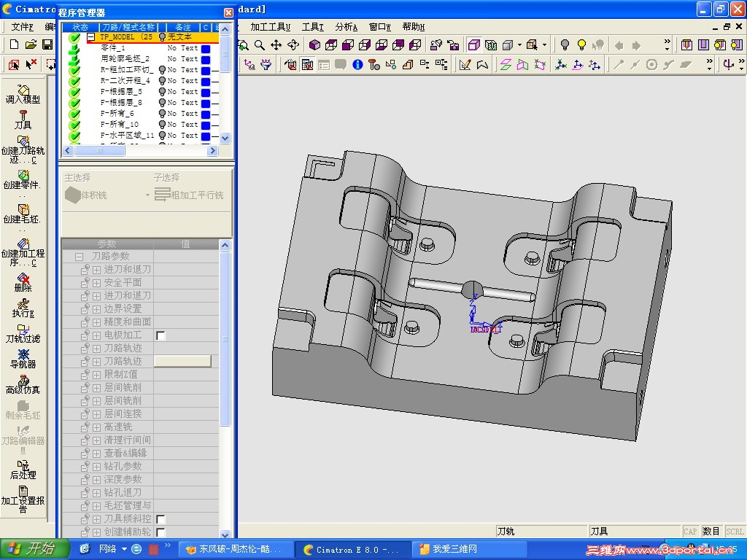
Task: Open the 加工工具 menu
Action: click(270, 27)
